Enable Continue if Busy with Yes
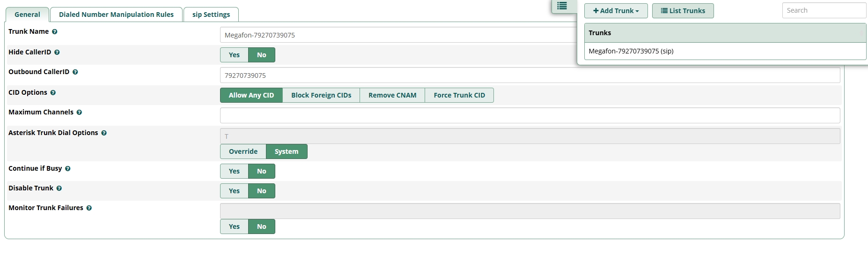 (x=234, y=172)
